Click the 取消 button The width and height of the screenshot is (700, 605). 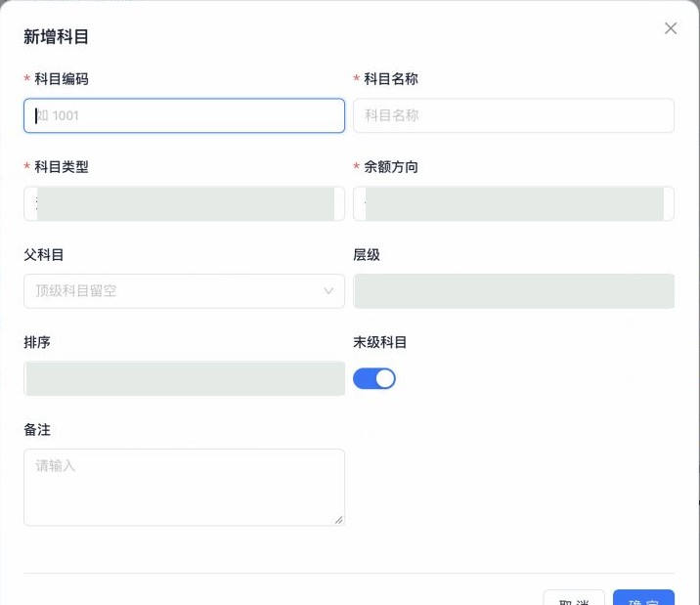click(574, 597)
